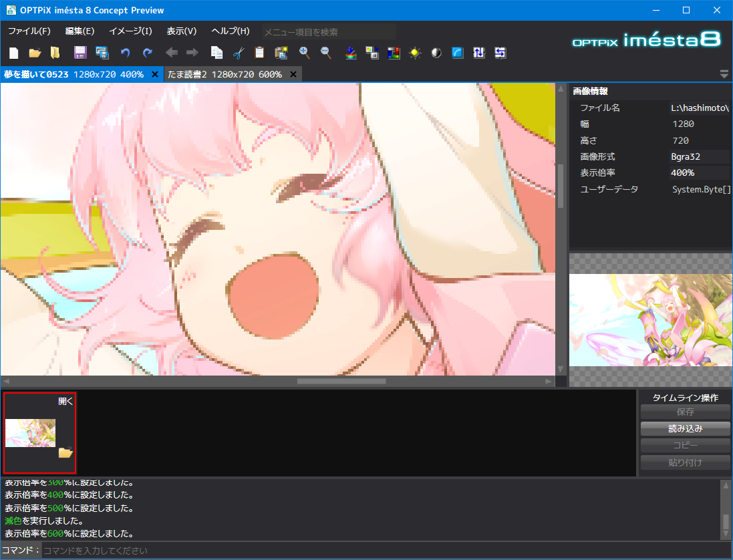
Task: Expand the tab list dropdown arrow
Action: [724, 74]
